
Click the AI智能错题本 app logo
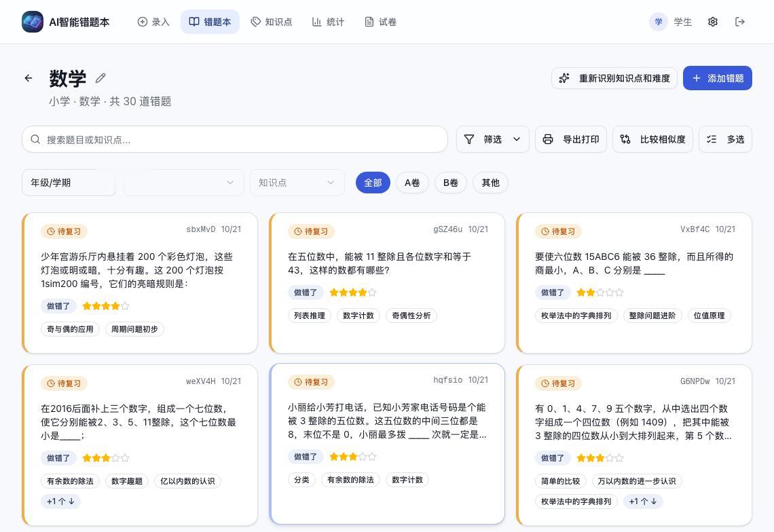32,22
